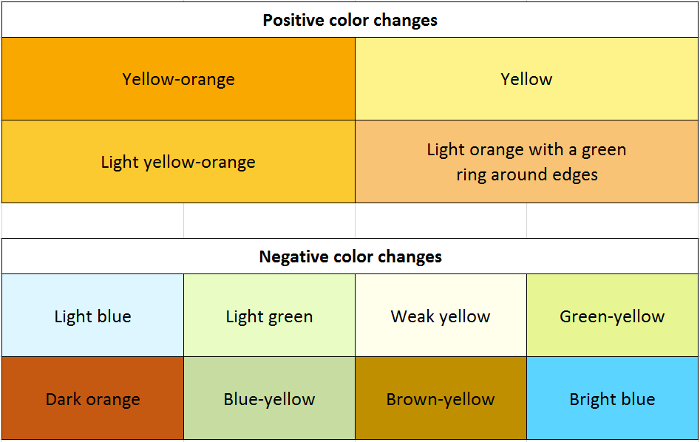Select the Light orange with green ring cell
The image size is (700, 442).
tap(527, 162)
